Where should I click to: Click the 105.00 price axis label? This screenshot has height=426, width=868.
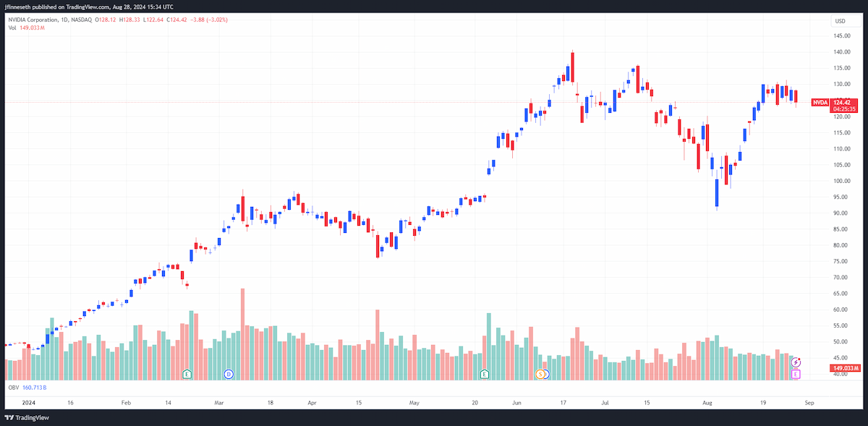842,165
